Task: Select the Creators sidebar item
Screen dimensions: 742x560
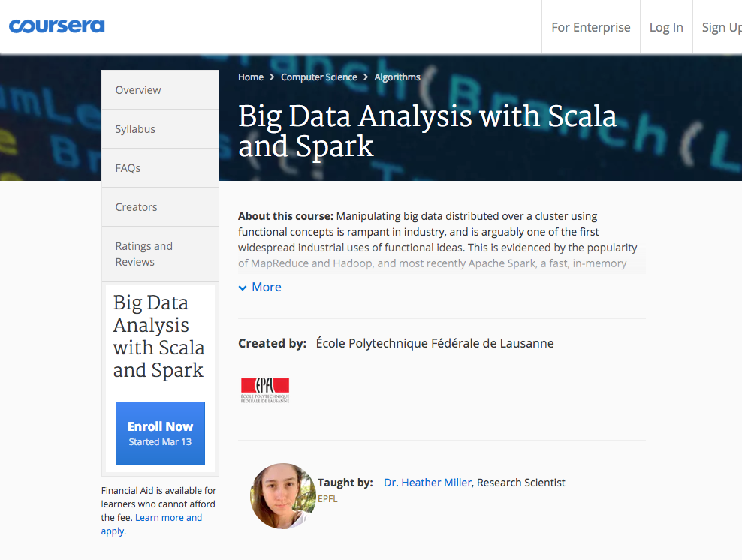Action: pos(136,207)
